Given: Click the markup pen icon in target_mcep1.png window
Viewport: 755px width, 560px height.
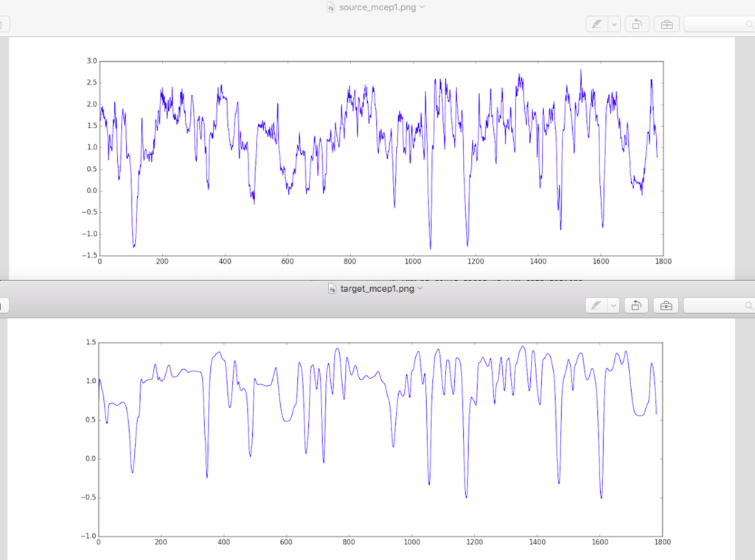Looking at the screenshot, I should coord(596,306).
